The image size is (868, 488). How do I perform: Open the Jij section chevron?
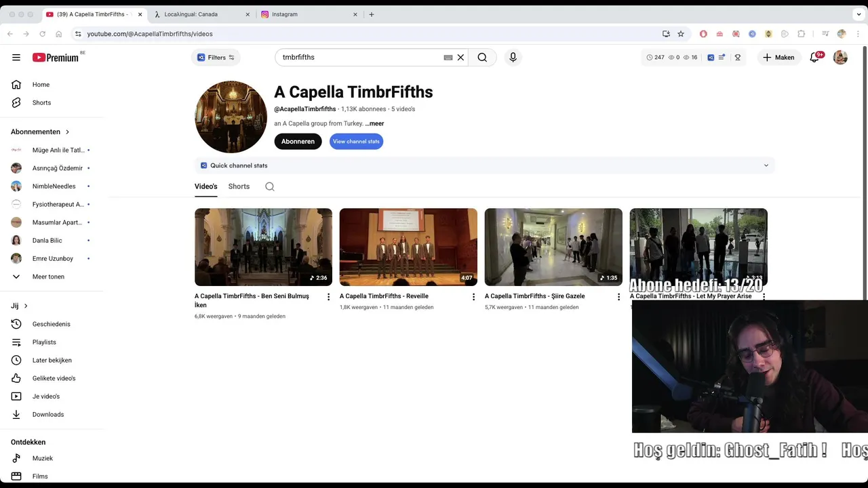26,306
